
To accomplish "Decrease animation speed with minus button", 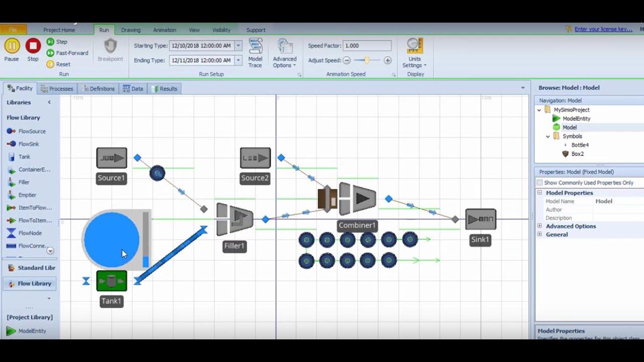I will [x=346, y=60].
